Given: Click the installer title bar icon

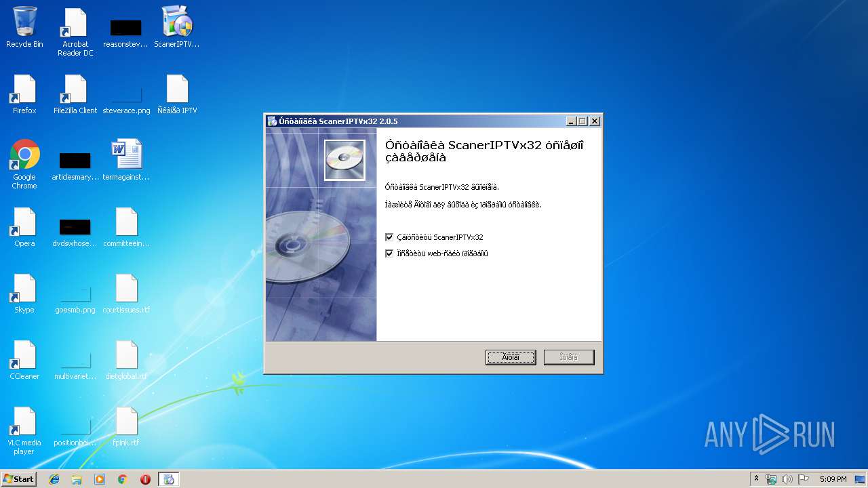Looking at the screenshot, I should point(272,121).
